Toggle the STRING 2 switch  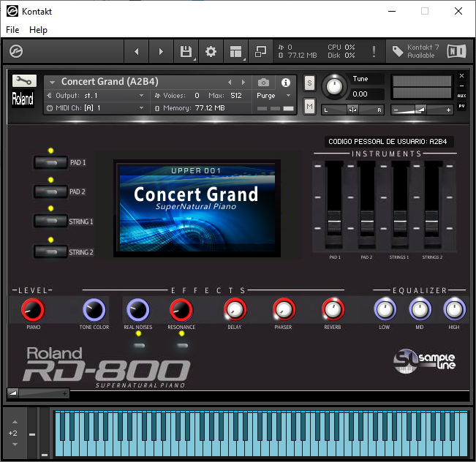click(x=50, y=252)
